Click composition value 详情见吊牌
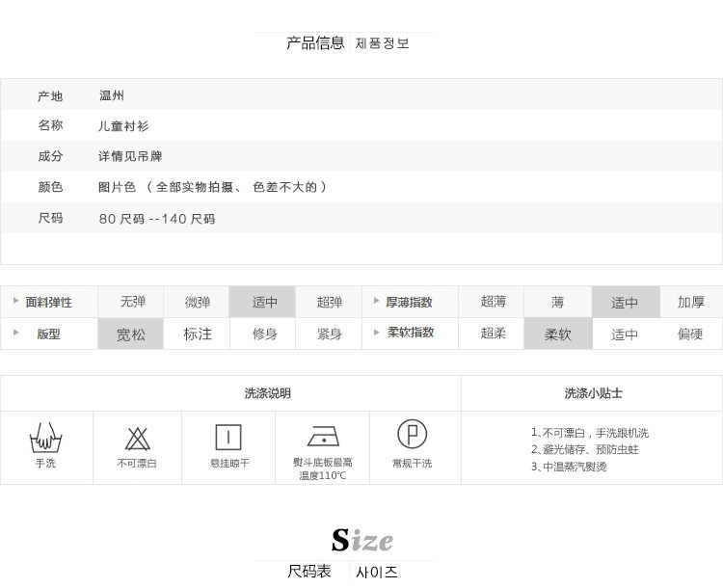 point(130,156)
